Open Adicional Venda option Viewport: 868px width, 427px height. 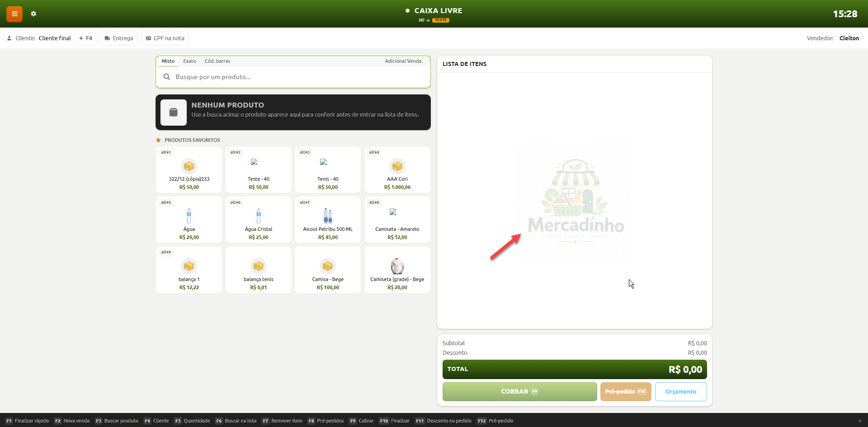tap(403, 61)
